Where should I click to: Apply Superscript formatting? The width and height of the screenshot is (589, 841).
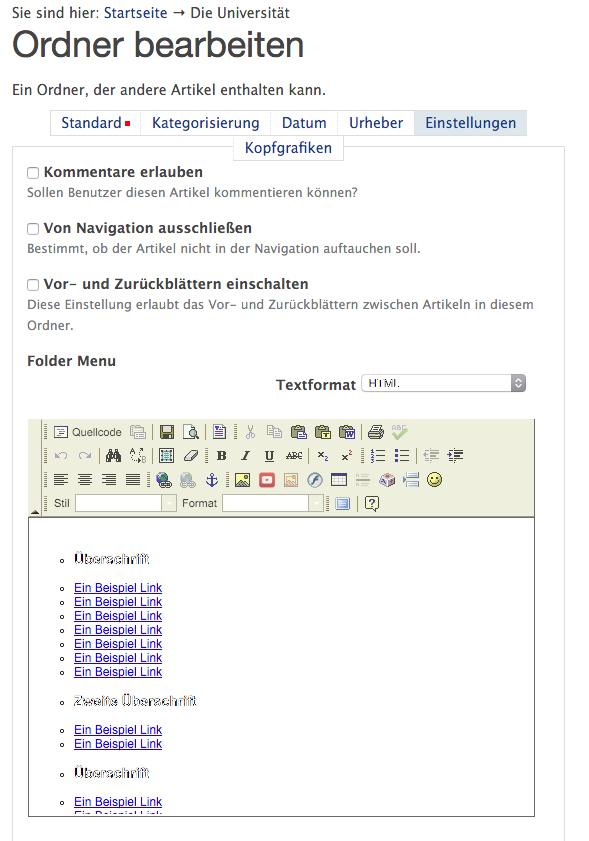coord(347,456)
